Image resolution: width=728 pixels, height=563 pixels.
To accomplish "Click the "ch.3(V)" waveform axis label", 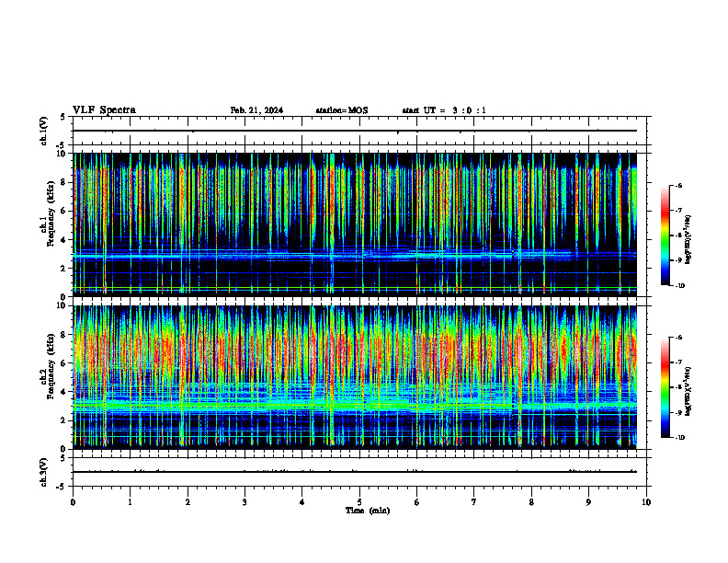I will point(43,472).
